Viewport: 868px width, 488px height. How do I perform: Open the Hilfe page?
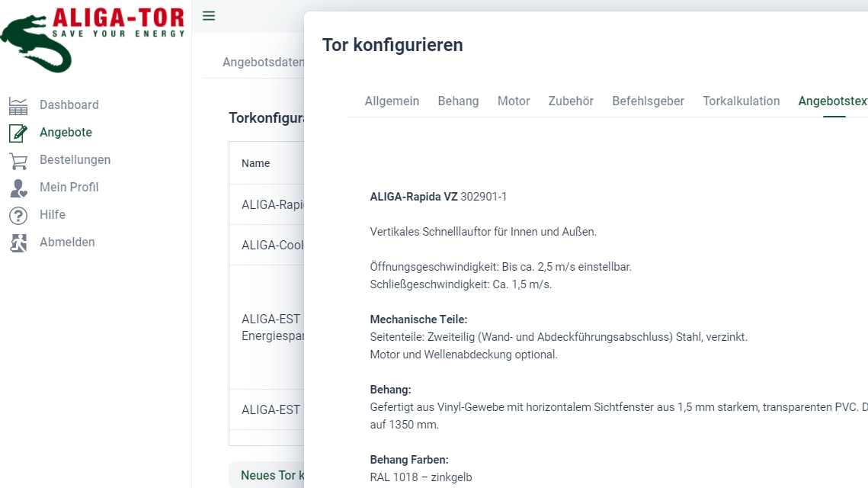(x=53, y=214)
